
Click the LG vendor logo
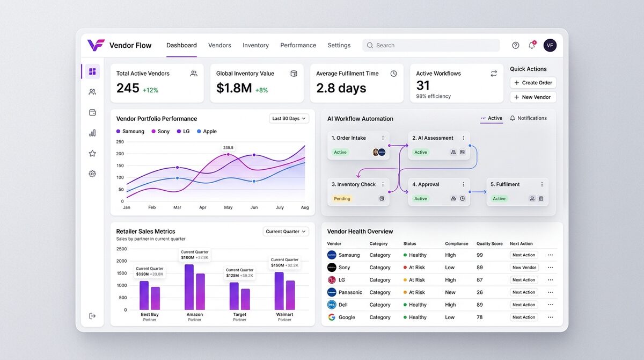pyautogui.click(x=332, y=280)
